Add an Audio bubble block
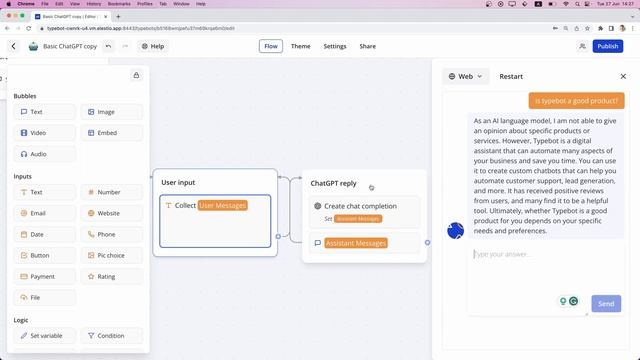The height and width of the screenshot is (360, 640). coord(44,154)
